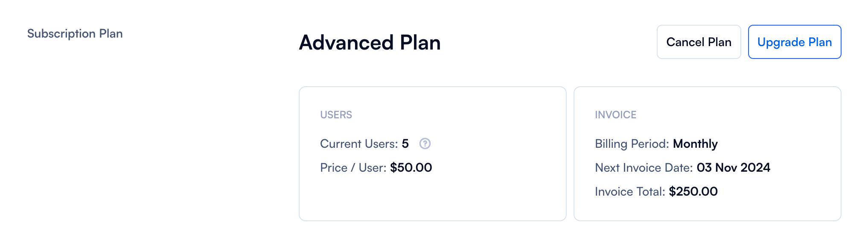Click empty space inside the Users card
This screenshot has width=868, height=246.
pyautogui.click(x=491, y=196)
